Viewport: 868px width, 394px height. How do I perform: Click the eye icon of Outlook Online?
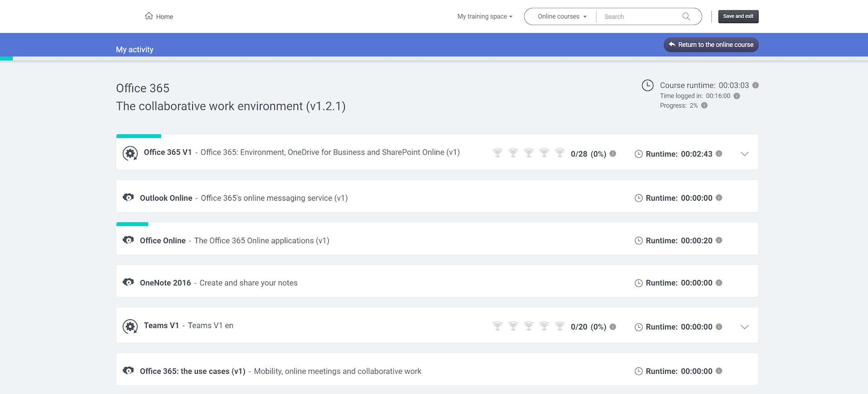pyautogui.click(x=128, y=197)
